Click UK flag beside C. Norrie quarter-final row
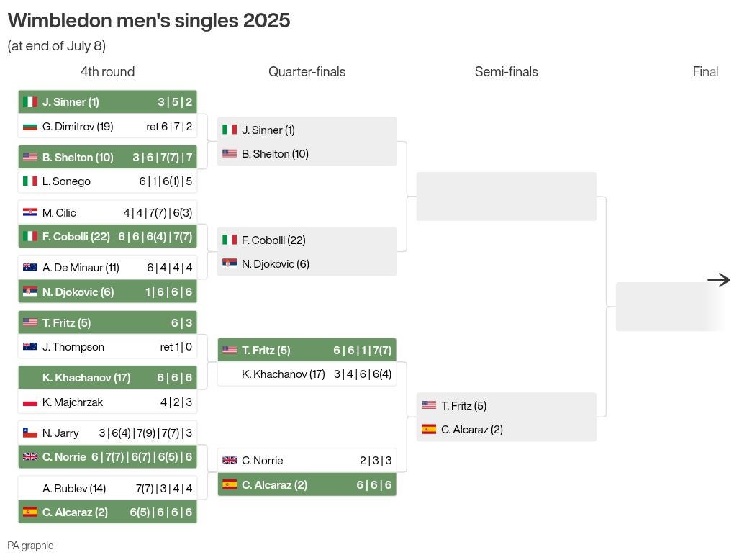The height and width of the screenshot is (560, 734). click(230, 460)
